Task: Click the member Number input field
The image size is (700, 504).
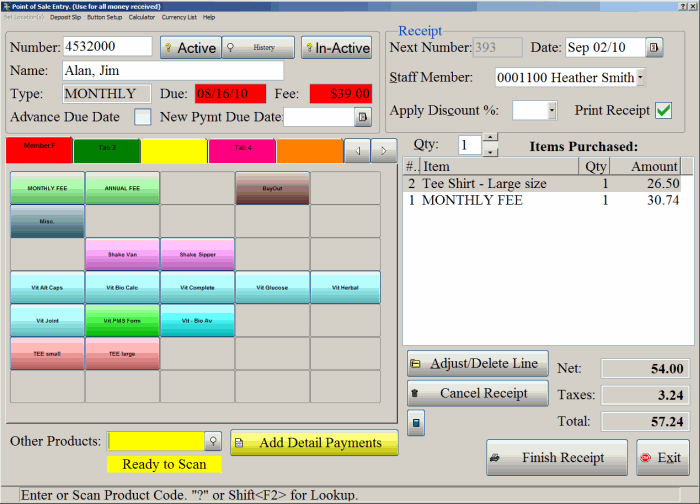Action: pos(107,46)
